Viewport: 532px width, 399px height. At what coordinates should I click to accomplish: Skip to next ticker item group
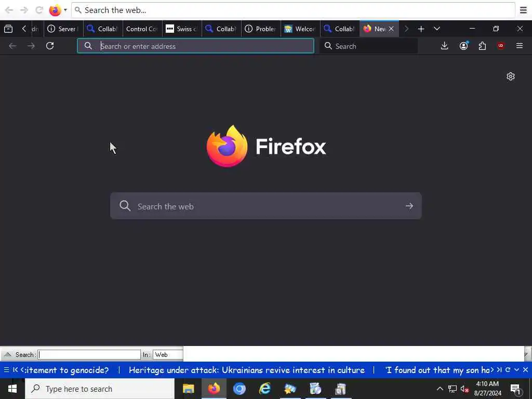(499, 370)
